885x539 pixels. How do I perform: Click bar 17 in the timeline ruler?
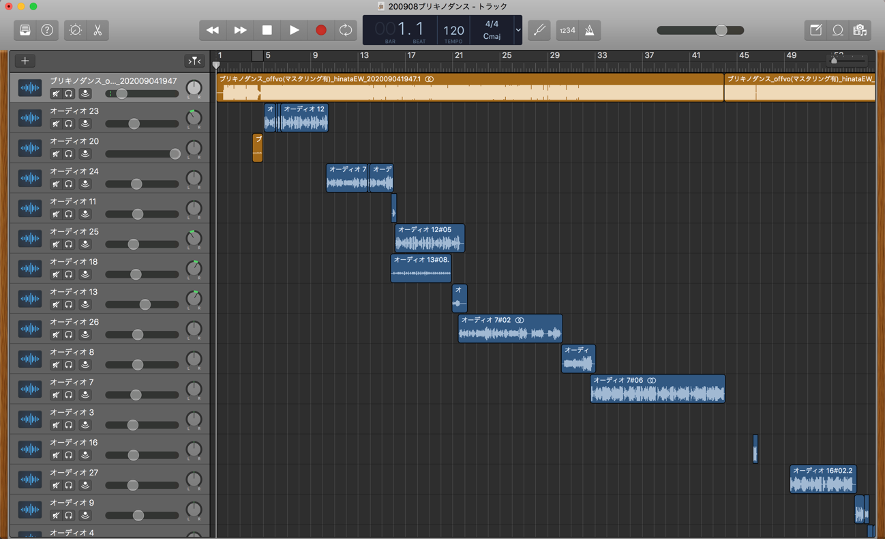411,55
